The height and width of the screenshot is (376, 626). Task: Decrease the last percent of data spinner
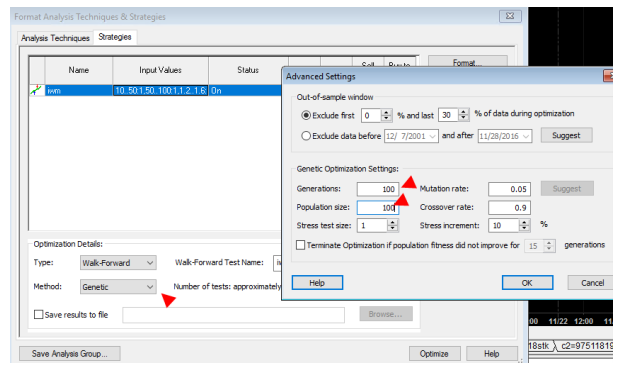(x=463, y=119)
